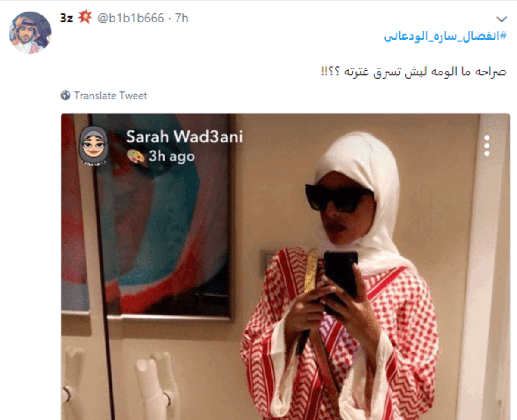Screen dimensions: 517x420
Task: Click the "3h ago" snap timestamp
Action: (171, 156)
